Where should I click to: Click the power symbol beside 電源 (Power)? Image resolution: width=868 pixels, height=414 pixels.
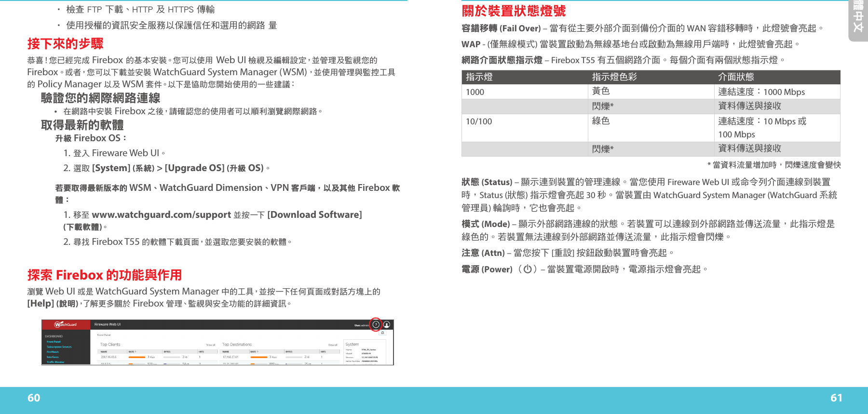pos(528,269)
